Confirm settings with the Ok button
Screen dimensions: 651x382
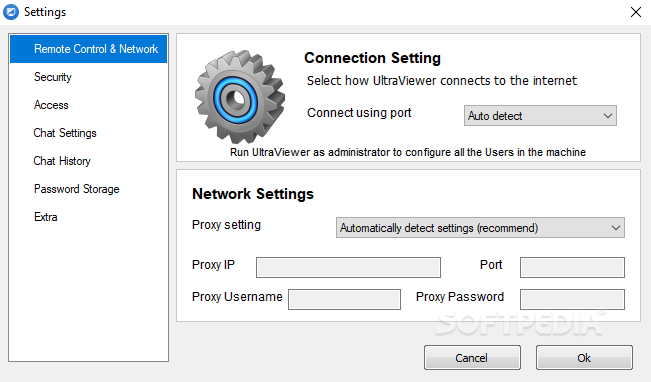coord(584,358)
